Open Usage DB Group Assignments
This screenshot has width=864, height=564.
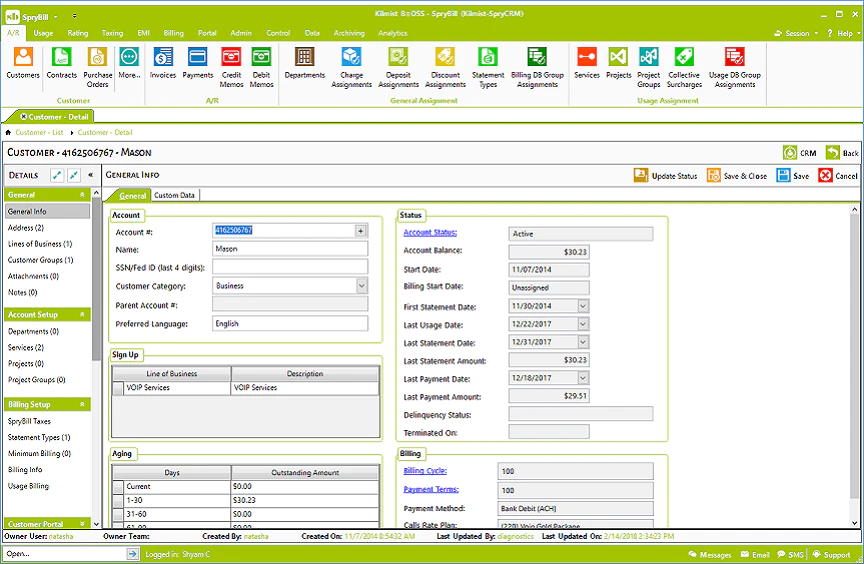(735, 67)
